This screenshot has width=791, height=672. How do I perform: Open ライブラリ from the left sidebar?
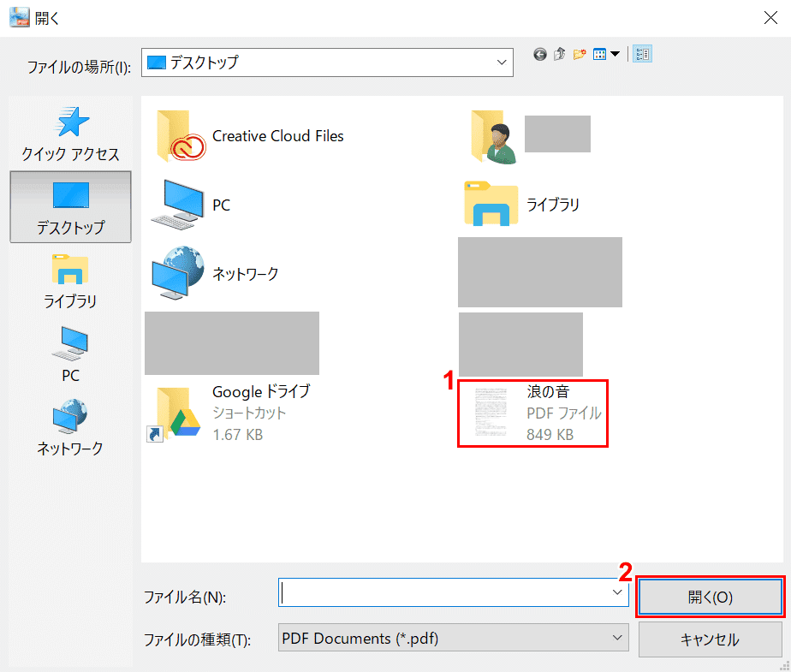click(x=70, y=280)
